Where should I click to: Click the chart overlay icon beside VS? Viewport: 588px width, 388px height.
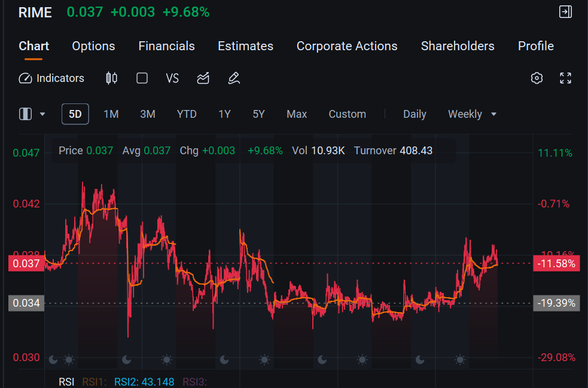(203, 78)
